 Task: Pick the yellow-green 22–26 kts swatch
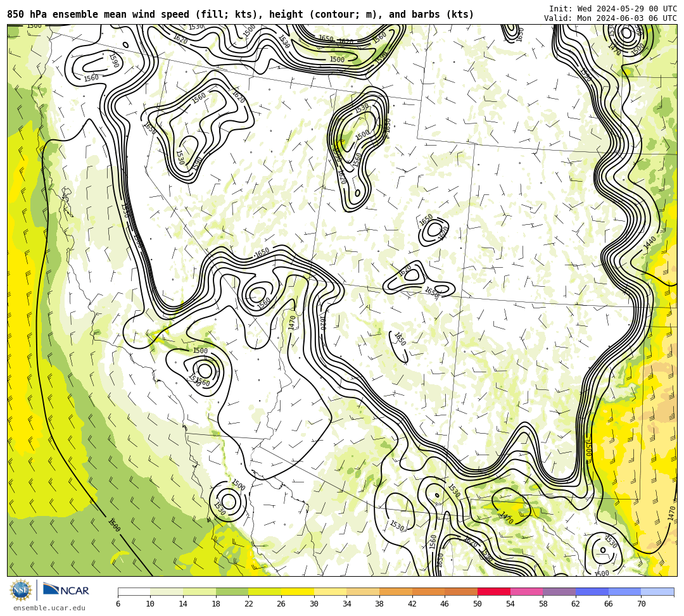point(265,591)
